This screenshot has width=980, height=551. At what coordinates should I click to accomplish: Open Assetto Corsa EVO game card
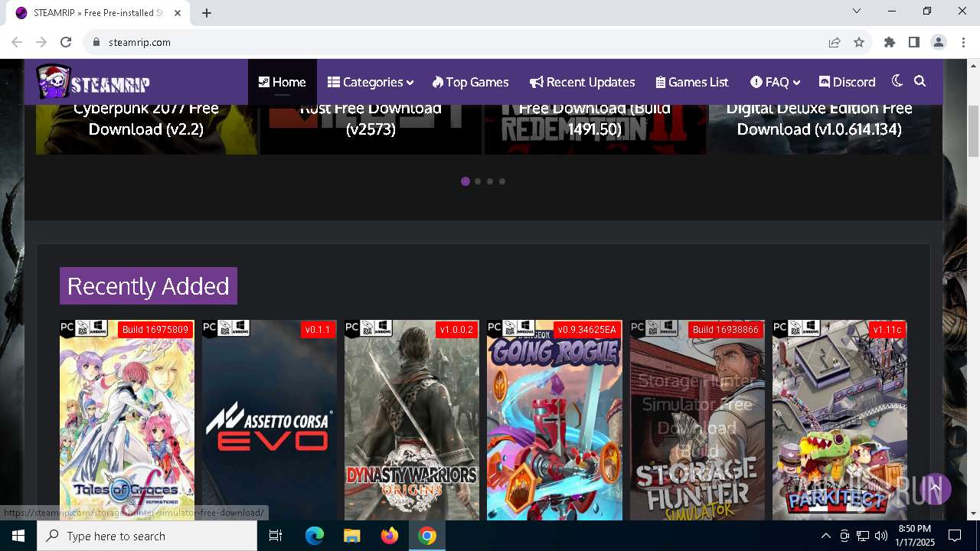(269, 421)
